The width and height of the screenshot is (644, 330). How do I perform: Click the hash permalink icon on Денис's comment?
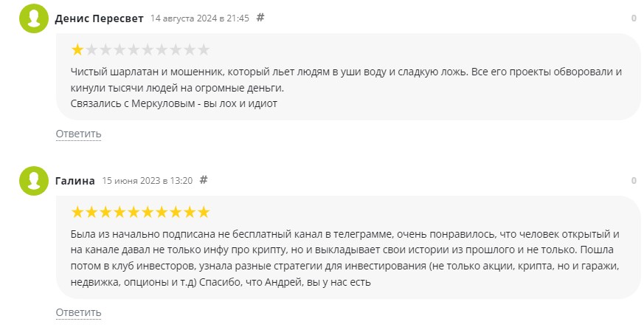pos(260,17)
